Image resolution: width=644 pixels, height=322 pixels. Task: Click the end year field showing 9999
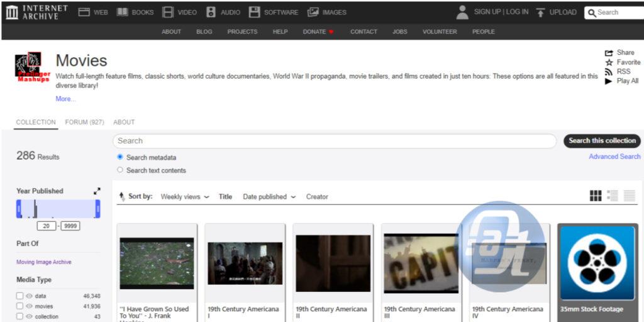[x=70, y=226]
